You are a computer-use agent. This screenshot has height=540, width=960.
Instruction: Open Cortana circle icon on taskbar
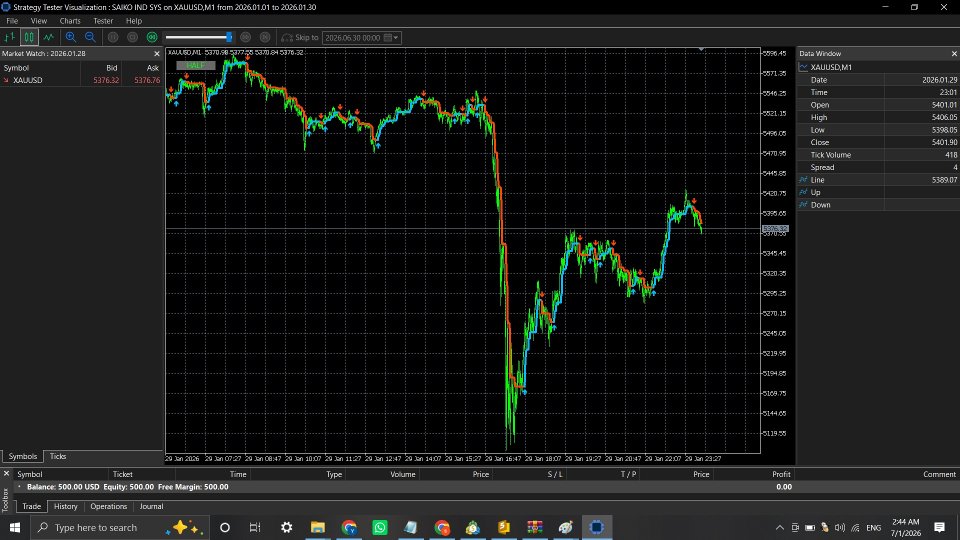coord(225,527)
